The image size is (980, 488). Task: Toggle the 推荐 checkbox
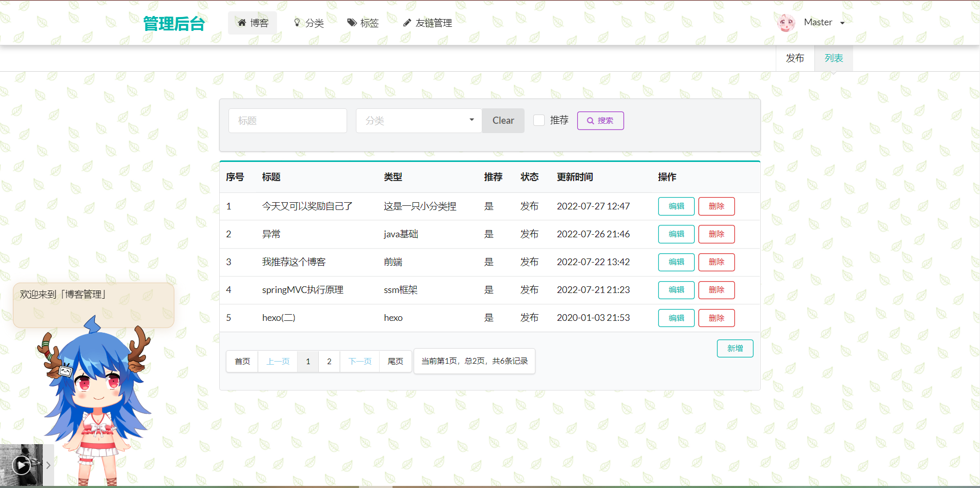(539, 120)
